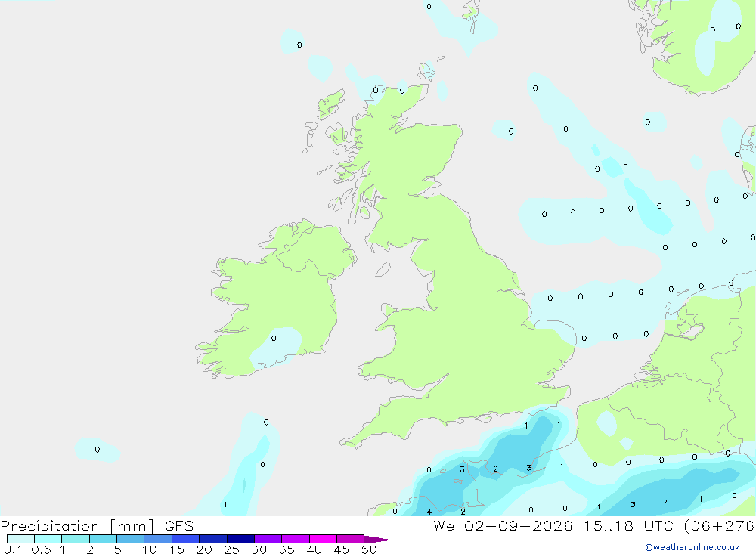
Task: Click the "02-09-2026" date text
Action: point(519,525)
